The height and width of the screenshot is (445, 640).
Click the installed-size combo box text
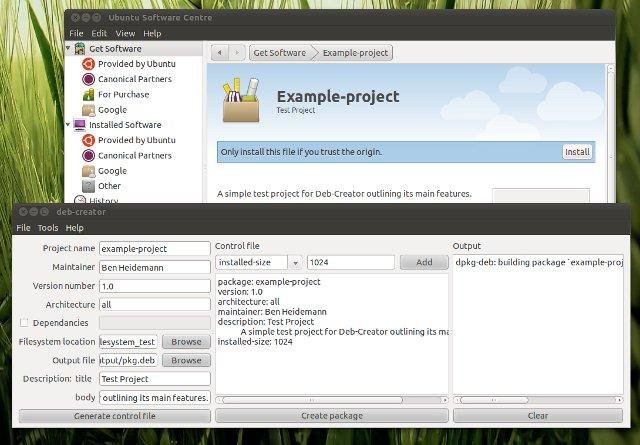252,263
